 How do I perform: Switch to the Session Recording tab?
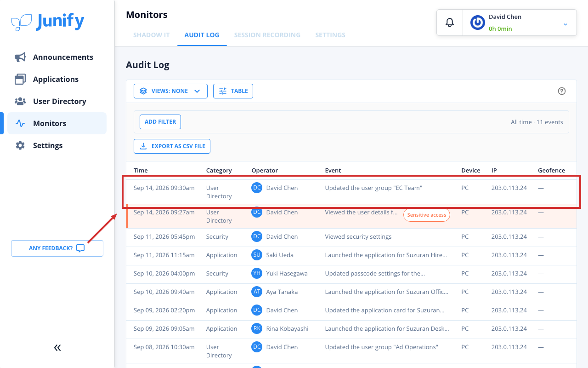[x=267, y=35]
